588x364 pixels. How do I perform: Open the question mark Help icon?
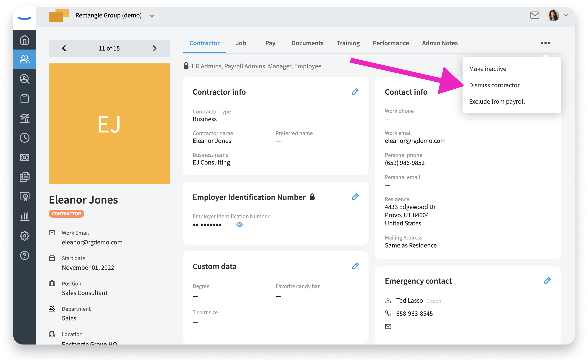point(24,255)
